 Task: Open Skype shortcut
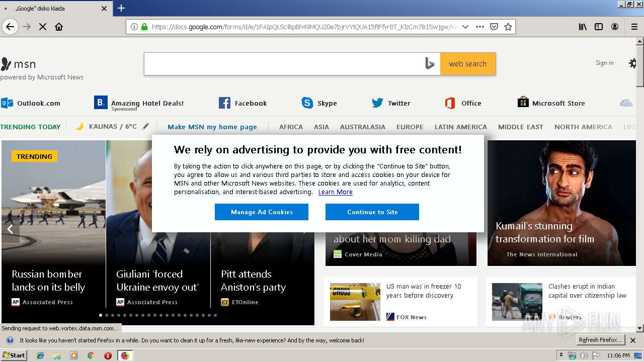click(x=319, y=103)
